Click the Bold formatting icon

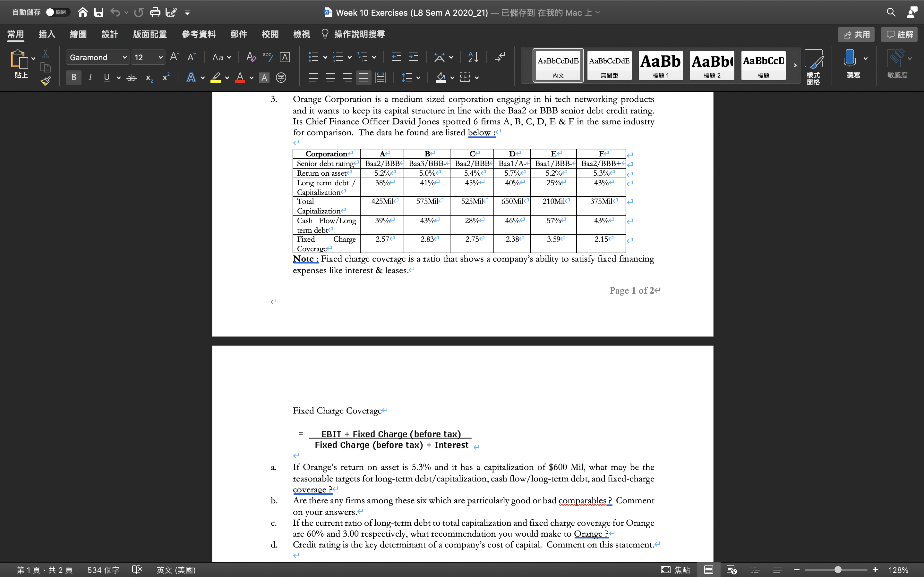tap(73, 80)
